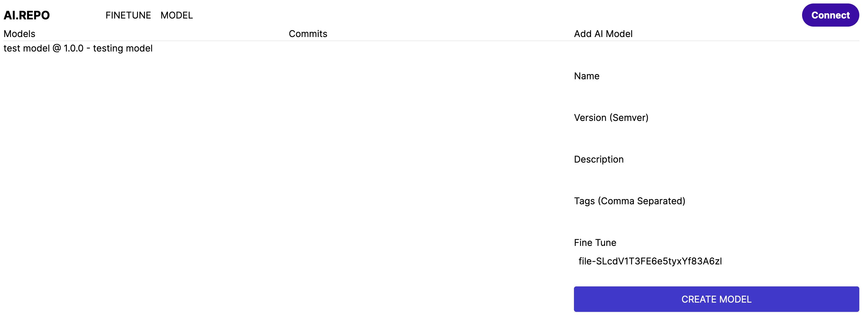The image size is (868, 335).
Task: Open the FINETUNE section
Action: (128, 15)
